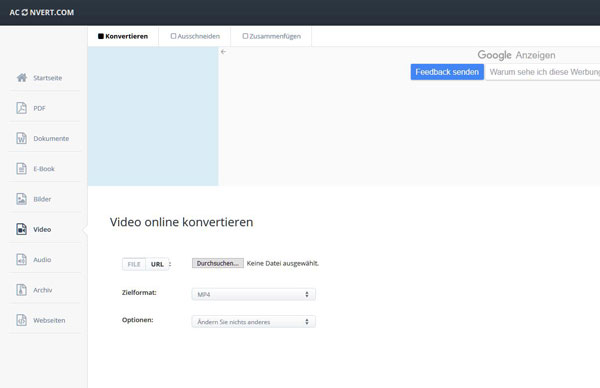Open PDF section label

(39, 108)
